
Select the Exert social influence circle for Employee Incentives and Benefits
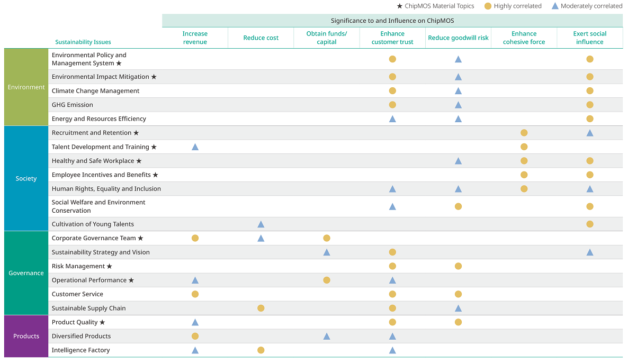click(x=590, y=175)
